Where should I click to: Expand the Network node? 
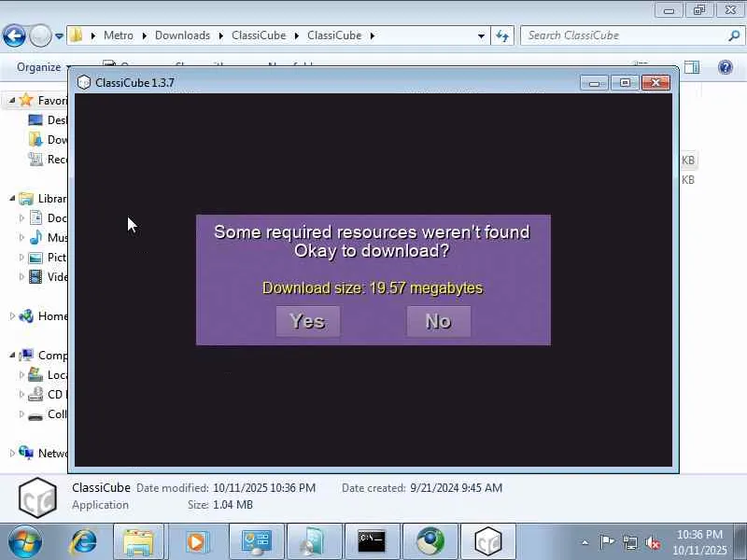click(x=12, y=454)
